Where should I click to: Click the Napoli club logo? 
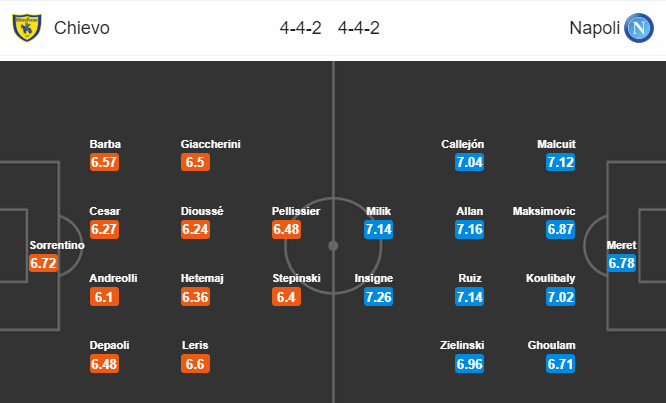(x=638, y=28)
